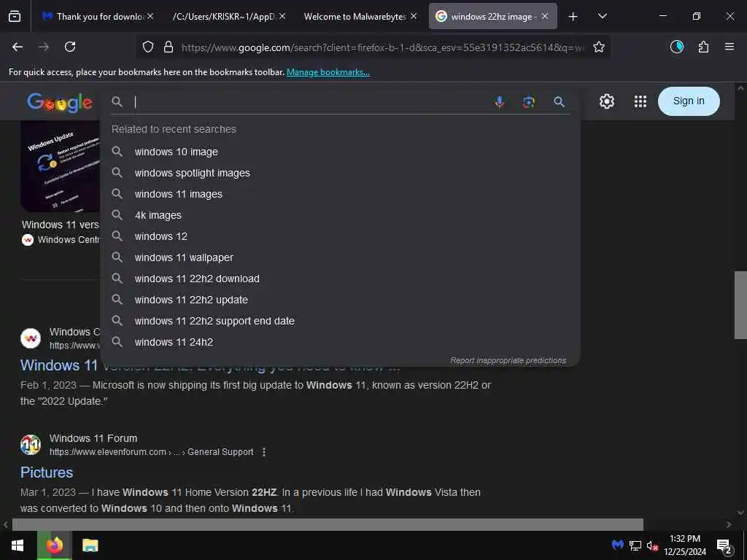Open Firefox application hamburger menu
747x560 pixels.
tap(729, 47)
